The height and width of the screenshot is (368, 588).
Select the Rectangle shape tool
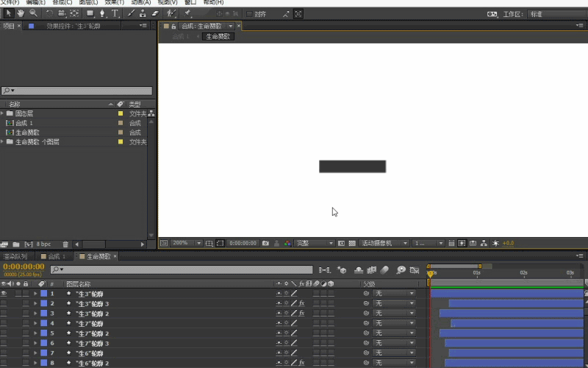(x=90, y=13)
